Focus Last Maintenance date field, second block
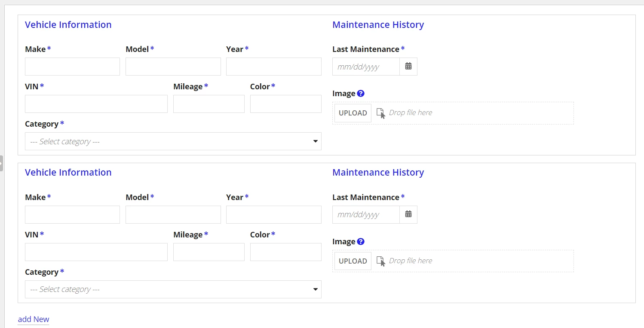 click(x=366, y=215)
